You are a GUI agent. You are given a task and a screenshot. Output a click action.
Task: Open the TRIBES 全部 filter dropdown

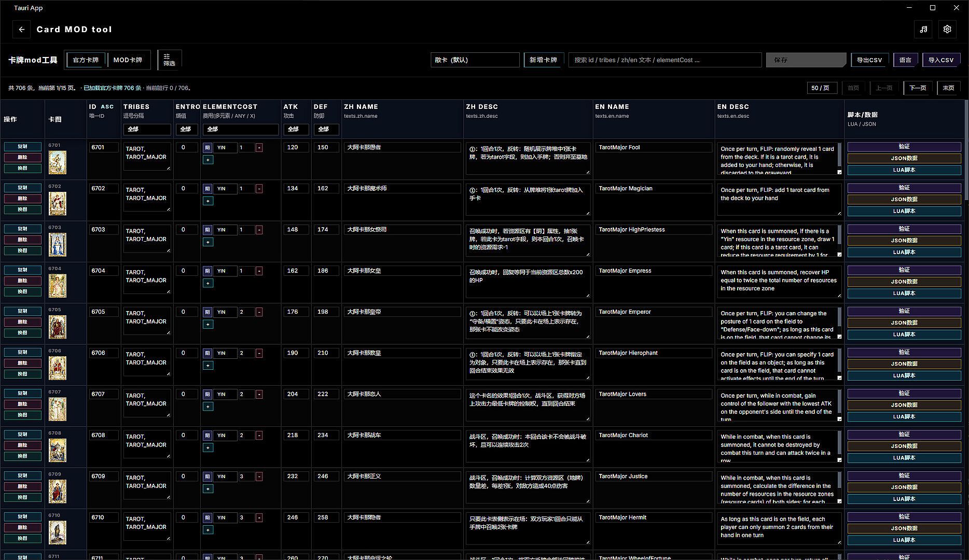coord(147,129)
